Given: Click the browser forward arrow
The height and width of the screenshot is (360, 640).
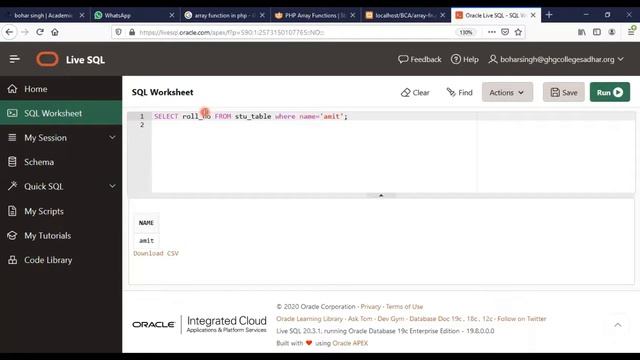Looking at the screenshot, I should click(x=25, y=32).
